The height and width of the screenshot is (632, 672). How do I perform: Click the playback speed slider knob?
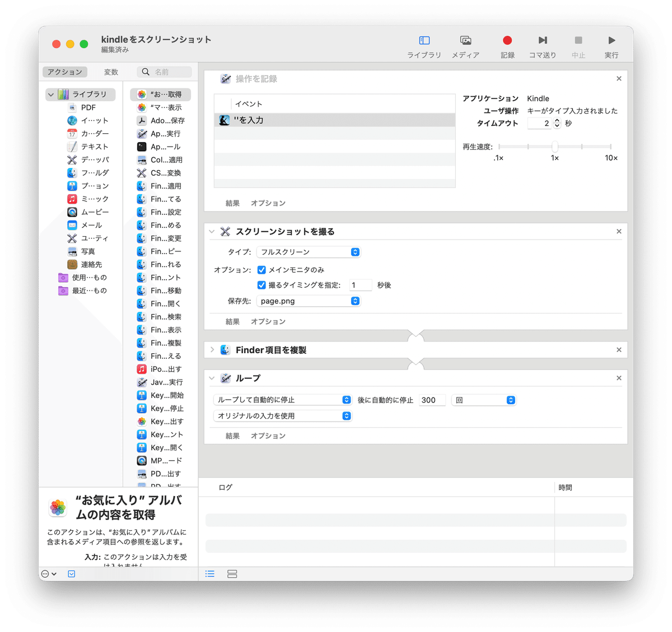click(554, 147)
